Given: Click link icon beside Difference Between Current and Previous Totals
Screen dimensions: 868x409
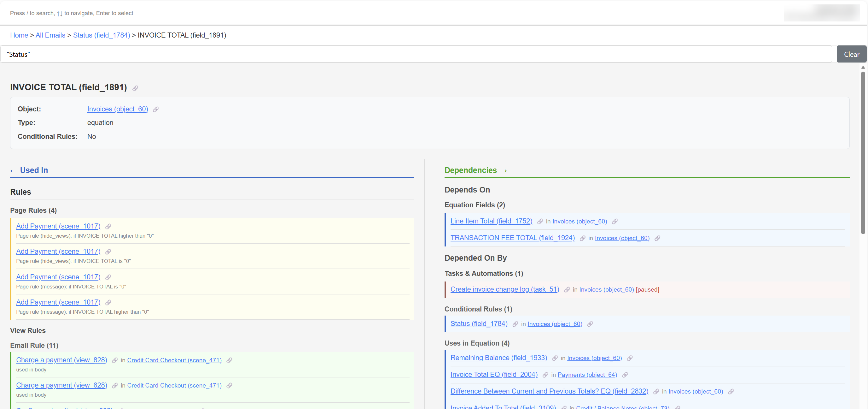Looking at the screenshot, I should point(656,392).
